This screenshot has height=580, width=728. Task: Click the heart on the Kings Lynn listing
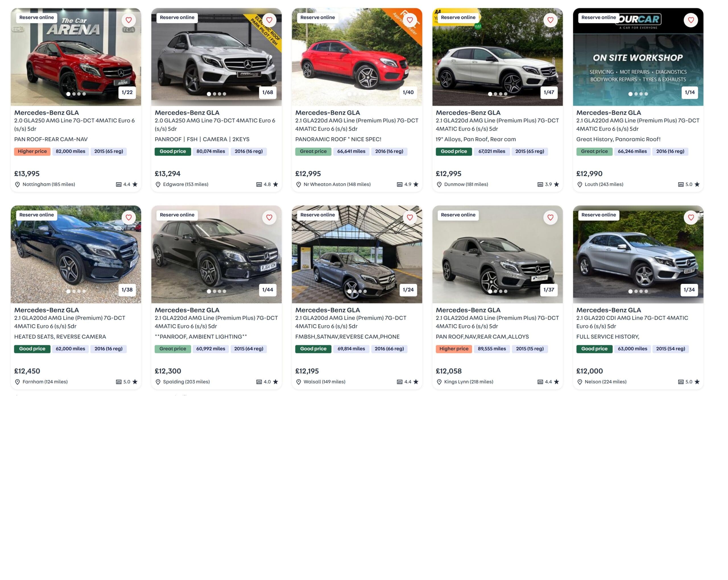coord(550,218)
